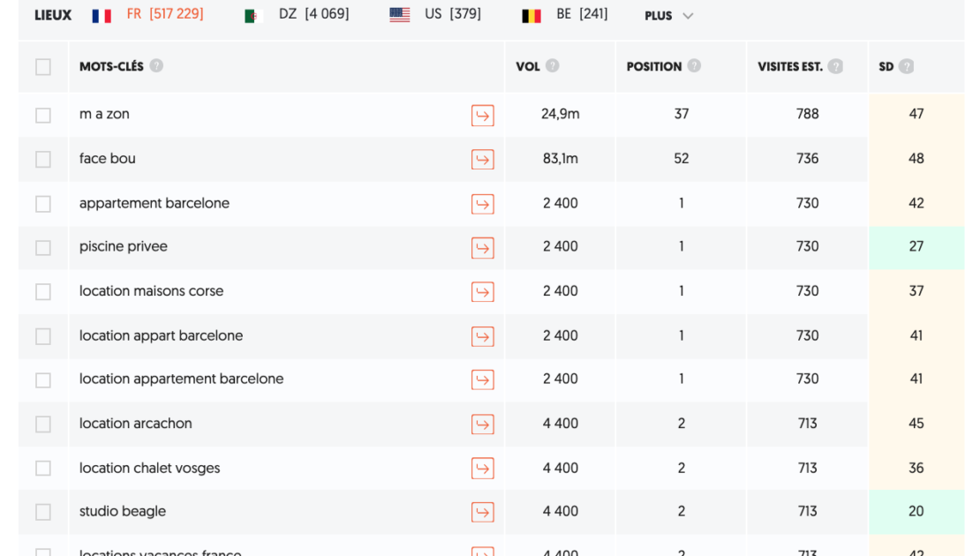Switch to US location tab

point(435,14)
